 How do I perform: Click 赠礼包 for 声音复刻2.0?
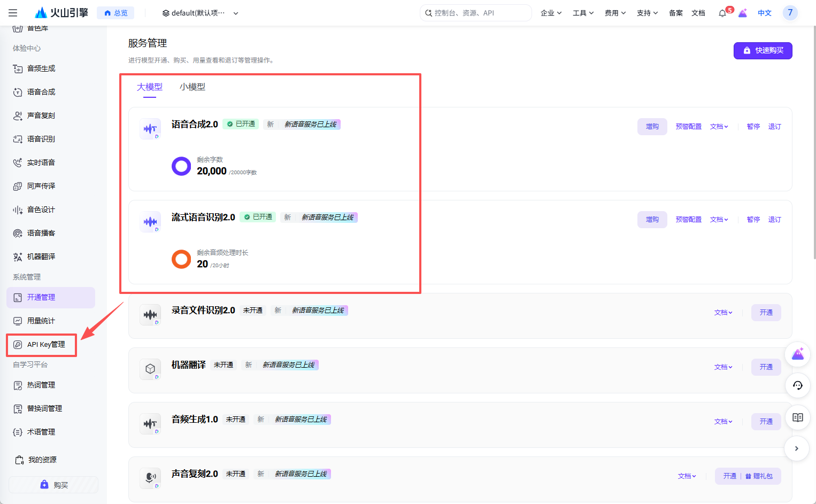(x=759, y=476)
